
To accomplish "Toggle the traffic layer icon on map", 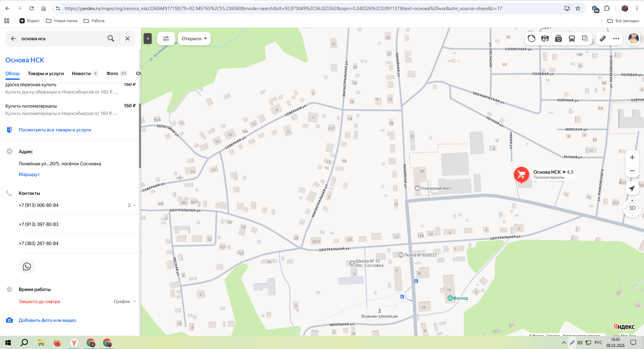I will [x=532, y=39].
